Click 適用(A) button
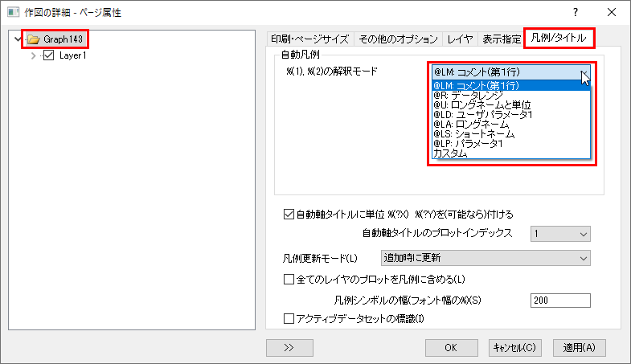 click(579, 347)
